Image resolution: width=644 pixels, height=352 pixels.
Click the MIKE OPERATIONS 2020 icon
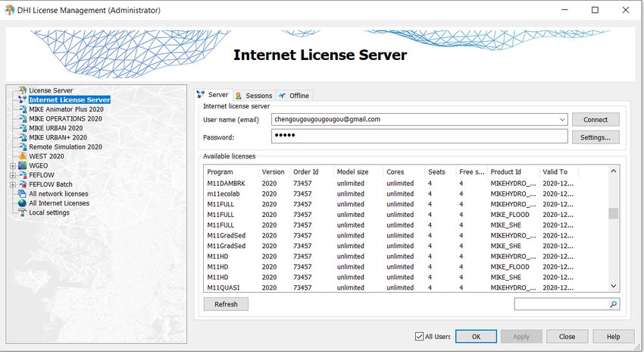click(23, 118)
